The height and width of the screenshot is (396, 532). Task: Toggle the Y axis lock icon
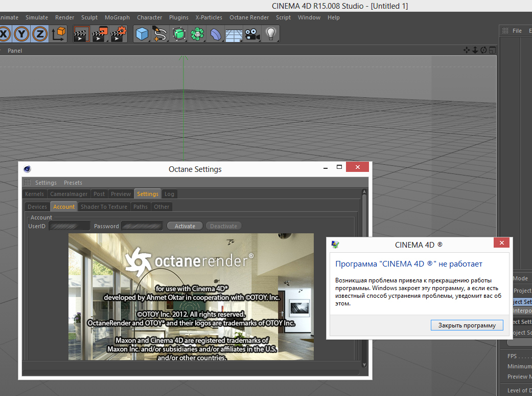point(21,34)
